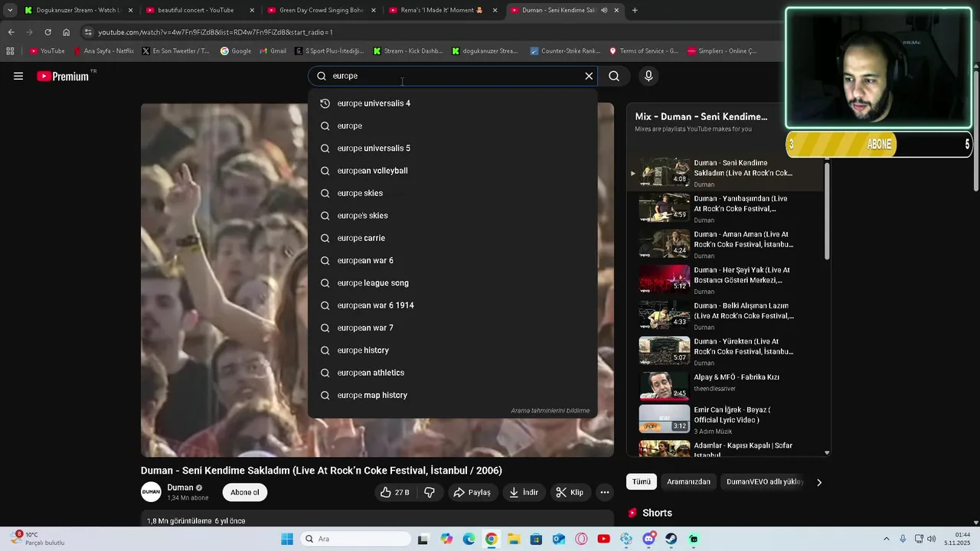Open the 'Ana Sayfa - Netflix' bookmark

click(x=103, y=51)
